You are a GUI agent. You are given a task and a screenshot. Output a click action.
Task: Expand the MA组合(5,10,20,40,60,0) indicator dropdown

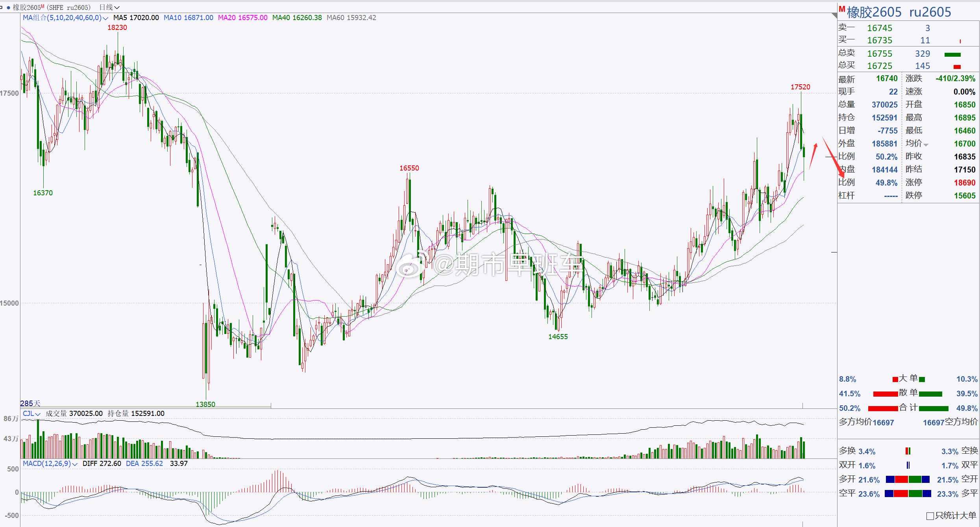tap(105, 18)
